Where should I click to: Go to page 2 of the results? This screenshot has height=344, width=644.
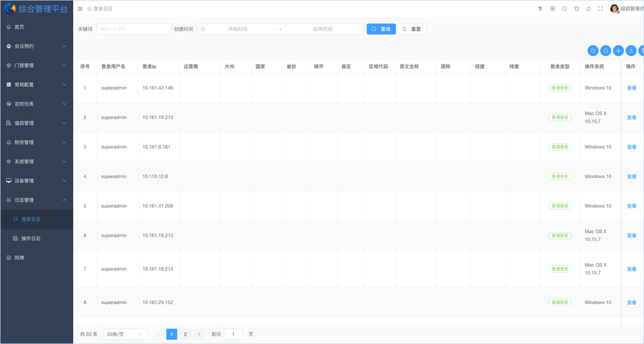[185, 334]
